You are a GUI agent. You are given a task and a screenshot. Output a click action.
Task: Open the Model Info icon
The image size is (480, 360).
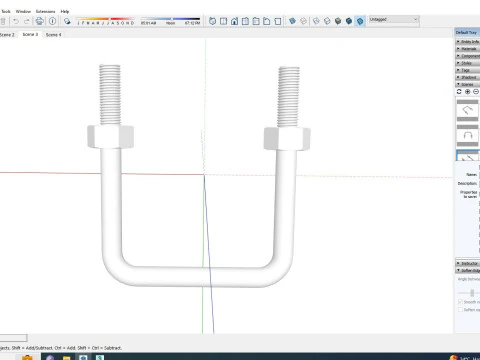click(x=52, y=21)
